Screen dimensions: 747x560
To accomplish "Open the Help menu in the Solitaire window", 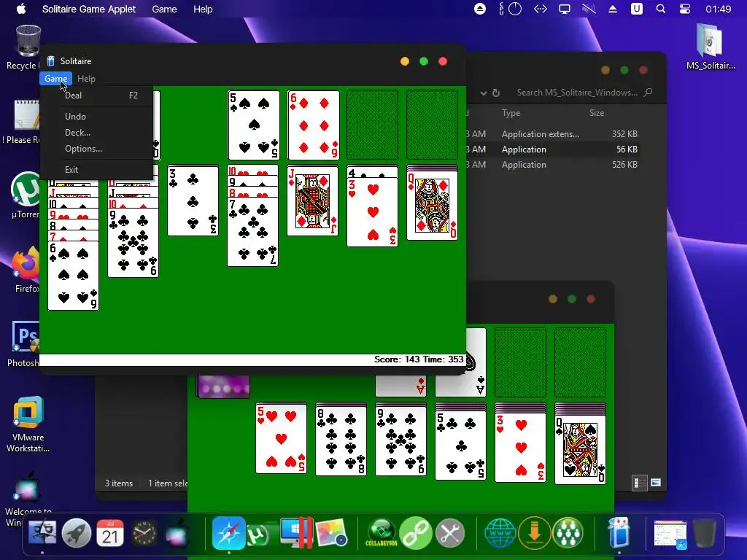I will point(86,79).
